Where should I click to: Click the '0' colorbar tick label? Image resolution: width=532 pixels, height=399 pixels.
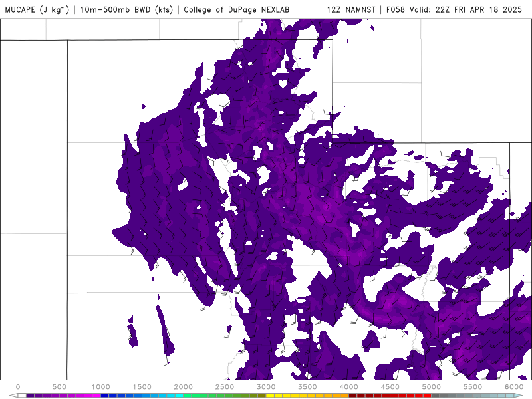(18, 387)
